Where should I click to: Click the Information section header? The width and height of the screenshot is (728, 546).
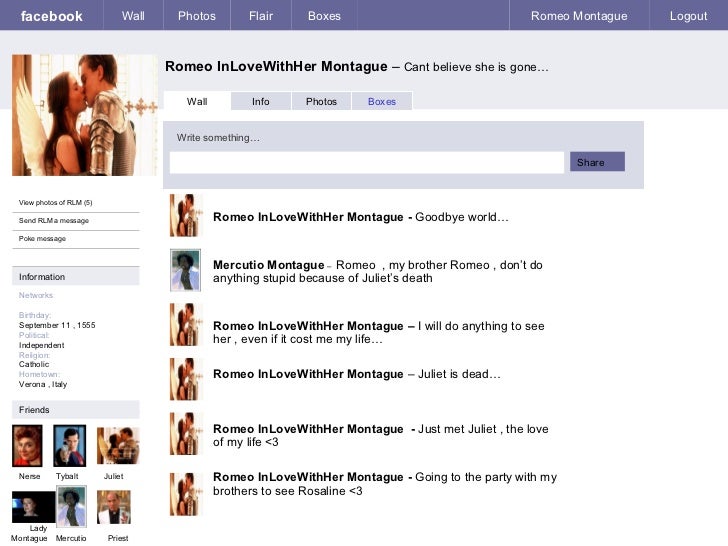coord(76,276)
